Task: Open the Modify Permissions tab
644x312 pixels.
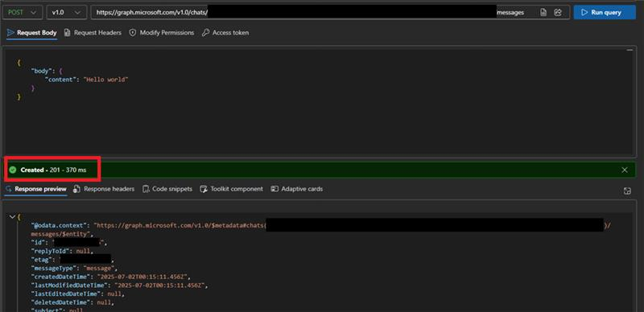Action: point(162,33)
